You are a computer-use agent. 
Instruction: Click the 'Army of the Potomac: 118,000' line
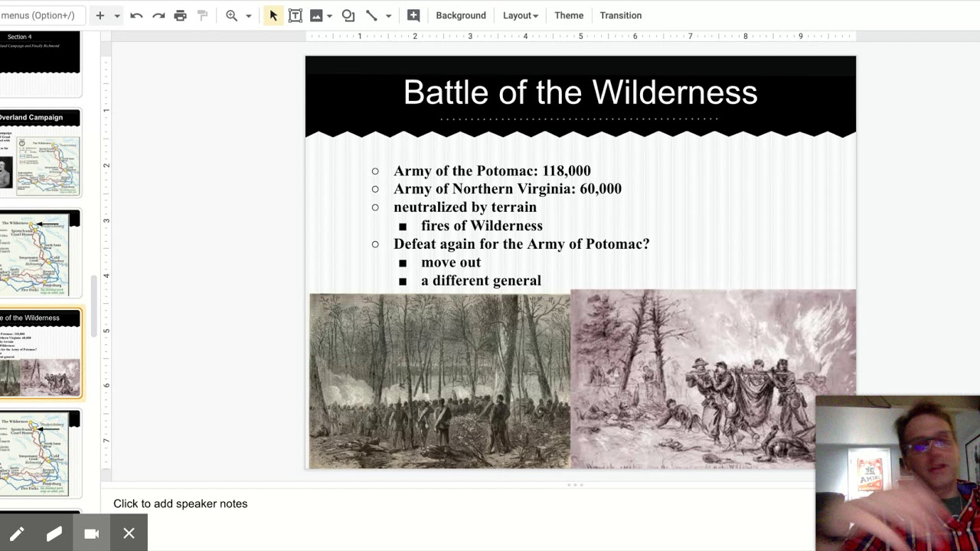click(x=492, y=171)
